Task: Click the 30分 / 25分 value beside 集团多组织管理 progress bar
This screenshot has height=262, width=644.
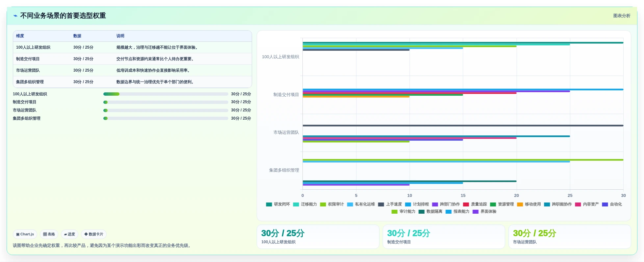Action: pos(241,118)
